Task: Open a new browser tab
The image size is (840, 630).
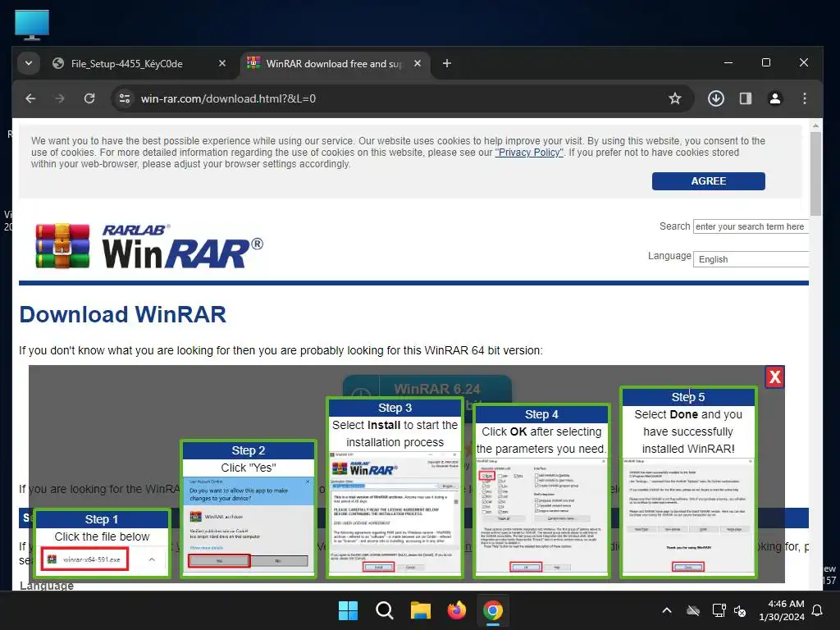Action: 447,63
